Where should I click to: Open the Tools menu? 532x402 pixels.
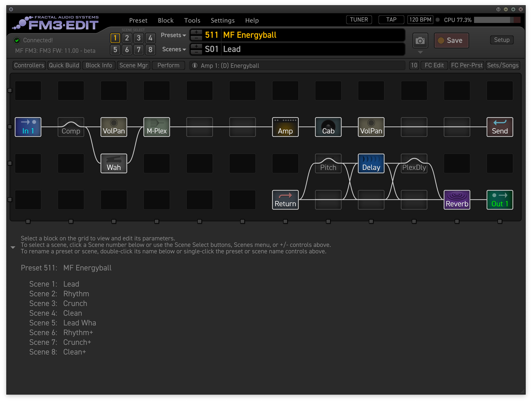pyautogui.click(x=192, y=20)
